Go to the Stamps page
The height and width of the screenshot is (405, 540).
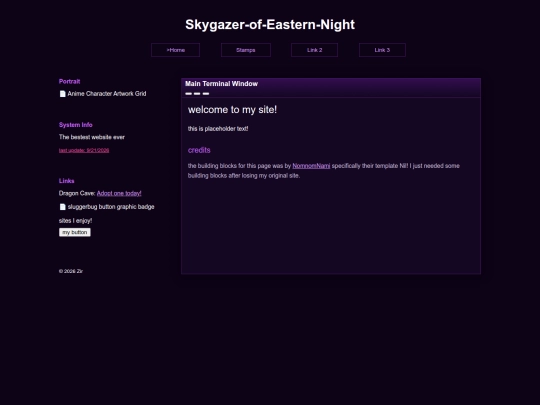[246, 50]
